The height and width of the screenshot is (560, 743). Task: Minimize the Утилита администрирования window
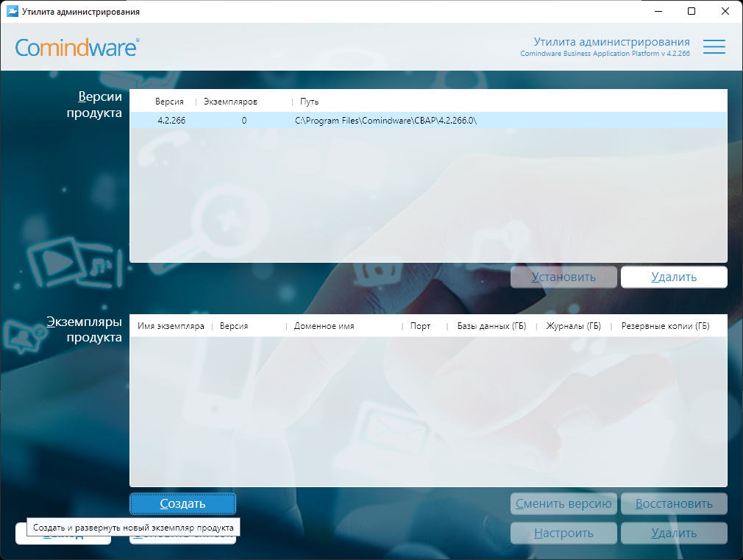(658, 11)
